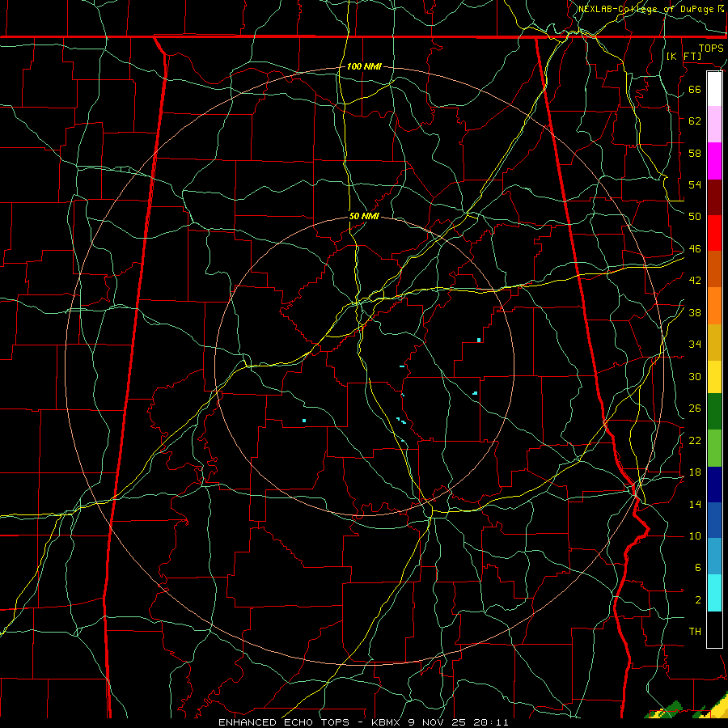728x728 pixels.
Task: Click the '38' scale label
Action: (x=695, y=312)
